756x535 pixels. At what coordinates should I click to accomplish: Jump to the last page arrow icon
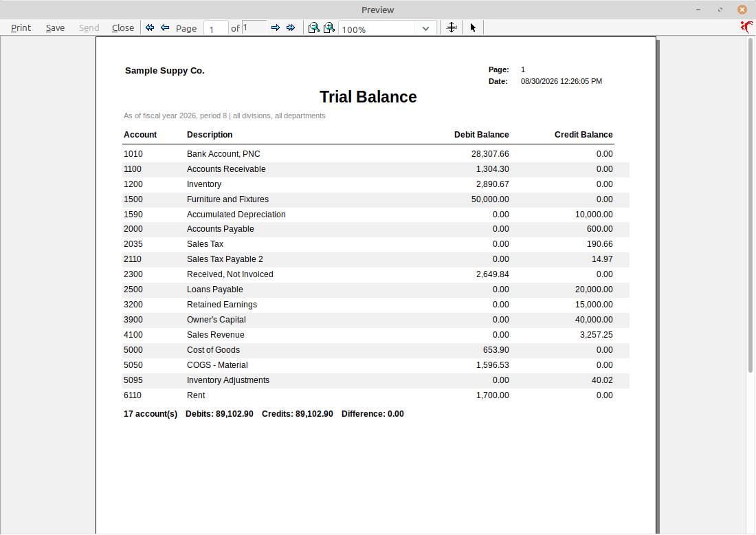click(x=291, y=28)
